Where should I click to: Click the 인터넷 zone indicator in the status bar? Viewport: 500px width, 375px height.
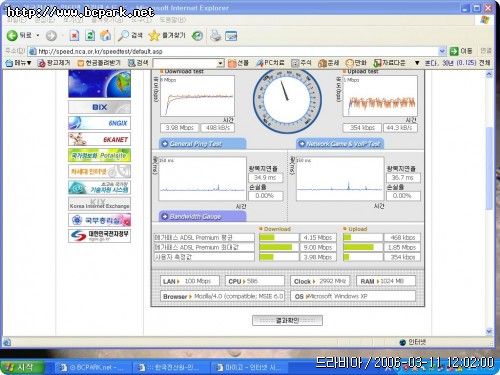[x=413, y=342]
